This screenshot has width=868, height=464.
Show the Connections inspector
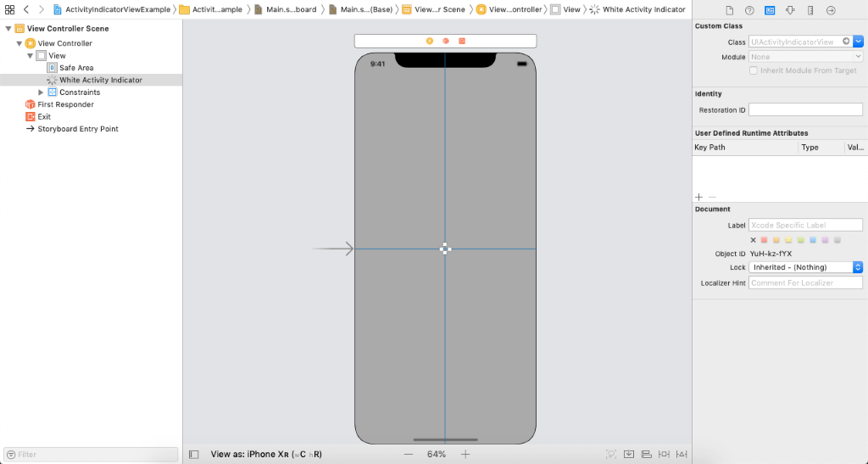coord(831,10)
